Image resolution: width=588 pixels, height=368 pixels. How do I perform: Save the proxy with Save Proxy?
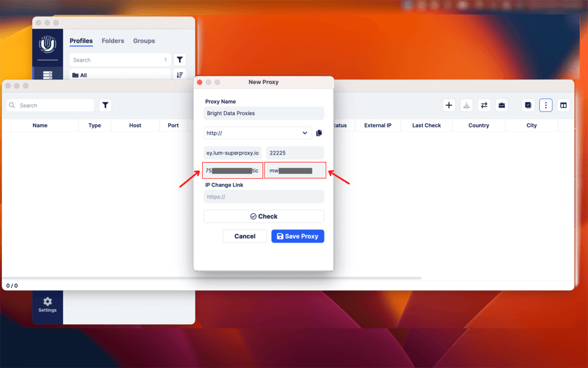point(297,236)
